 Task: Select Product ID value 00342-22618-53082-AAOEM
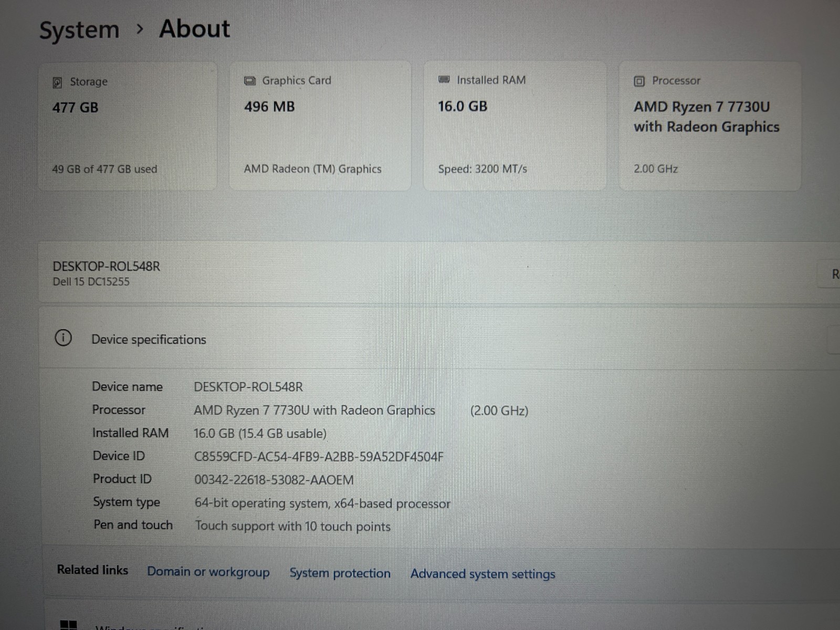click(274, 480)
